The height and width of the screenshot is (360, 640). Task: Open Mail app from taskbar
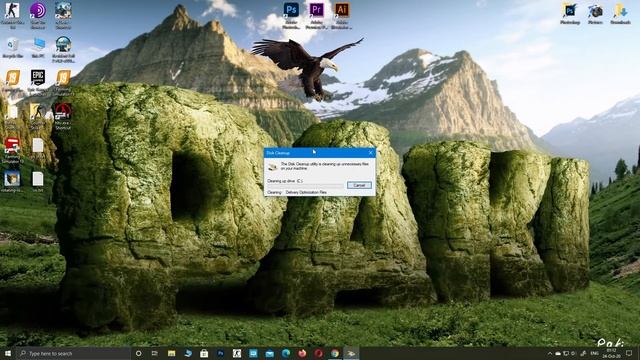tap(269, 353)
